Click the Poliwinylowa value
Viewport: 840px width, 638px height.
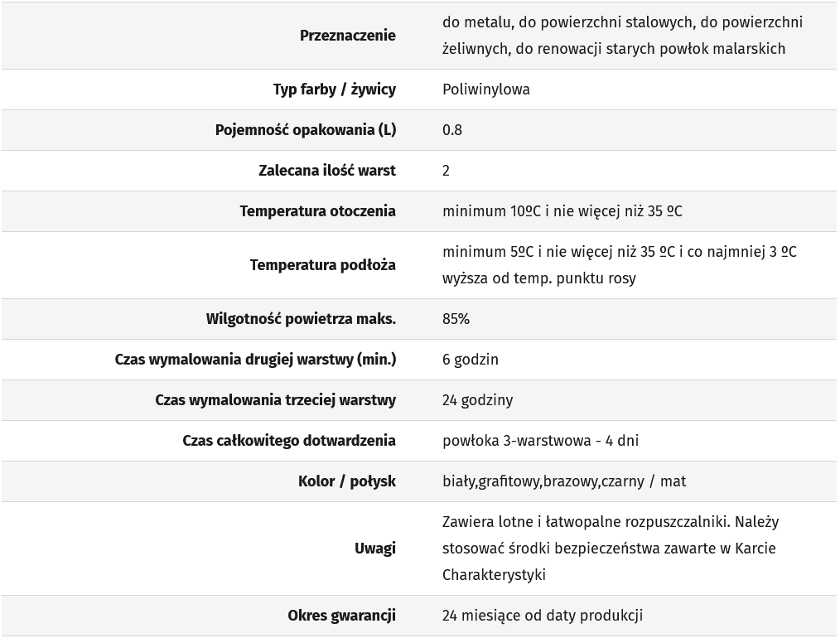(x=486, y=89)
